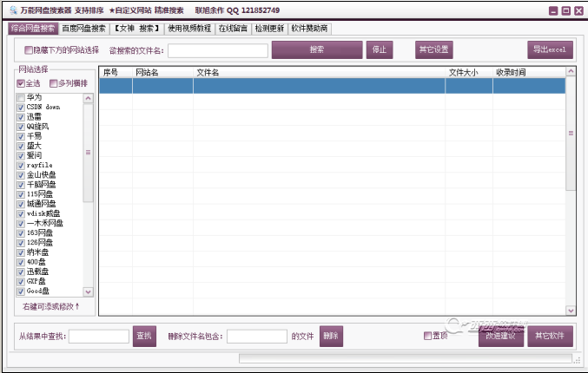The height and width of the screenshot is (373, 588).
Task: Click the scroll-up arrow of the results table
Action: click(x=571, y=74)
